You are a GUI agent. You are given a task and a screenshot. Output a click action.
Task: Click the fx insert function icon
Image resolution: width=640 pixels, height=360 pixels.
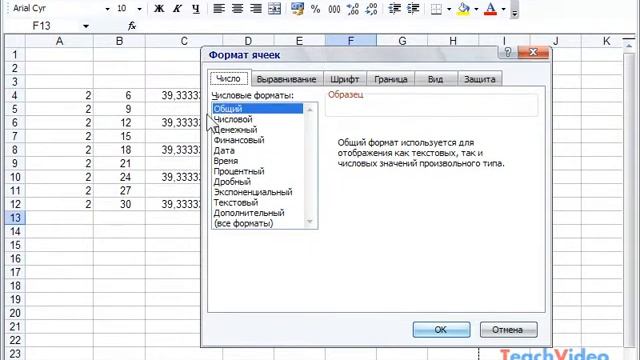point(131,26)
